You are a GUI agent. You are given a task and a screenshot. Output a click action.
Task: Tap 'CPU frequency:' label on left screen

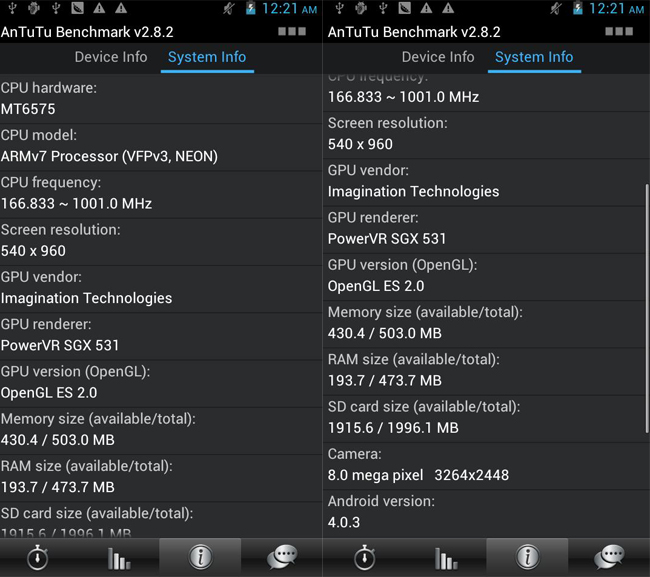click(51, 182)
